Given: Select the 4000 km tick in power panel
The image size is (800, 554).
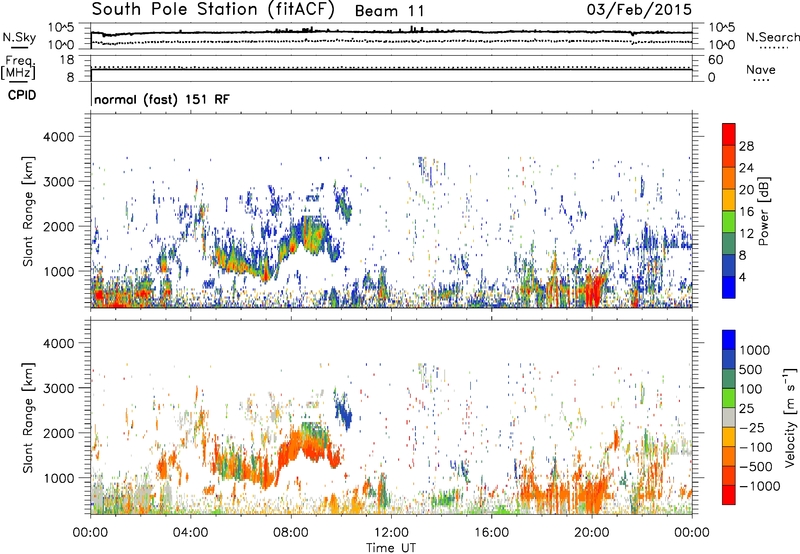Looking at the screenshot, I should click(58, 137).
